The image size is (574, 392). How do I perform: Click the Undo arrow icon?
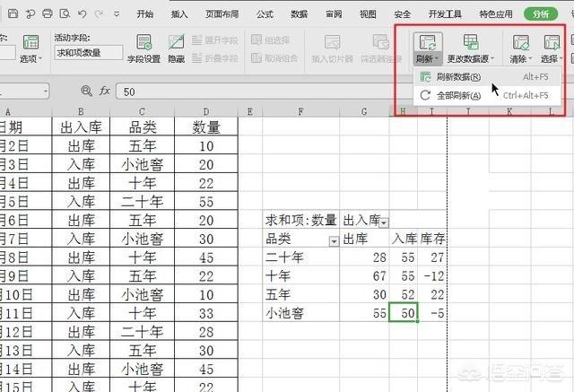(82, 14)
